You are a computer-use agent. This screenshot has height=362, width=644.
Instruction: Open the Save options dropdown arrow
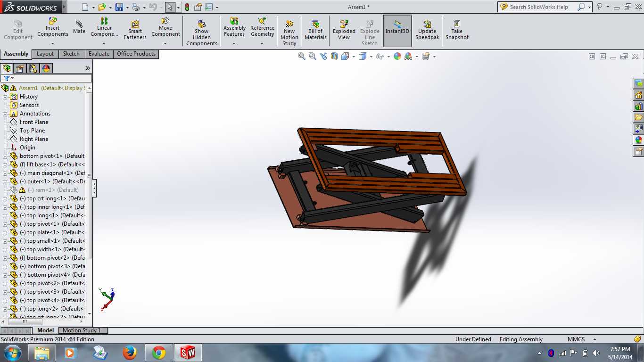pyautogui.click(x=127, y=8)
